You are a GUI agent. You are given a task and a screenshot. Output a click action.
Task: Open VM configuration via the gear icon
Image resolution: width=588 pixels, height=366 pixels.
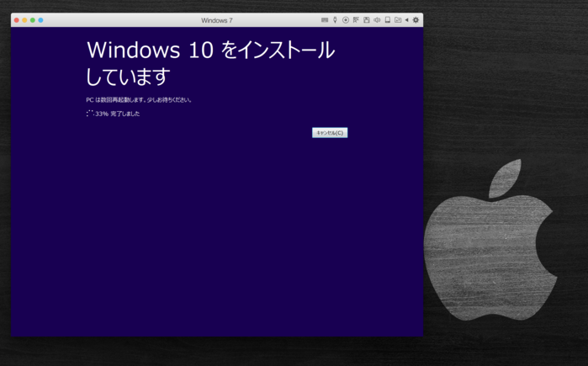[416, 20]
